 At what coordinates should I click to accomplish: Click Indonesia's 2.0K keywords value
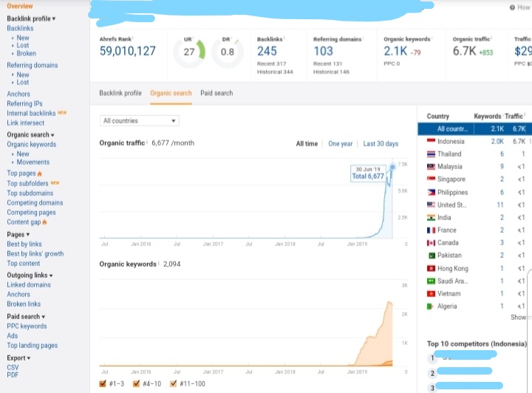(497, 141)
